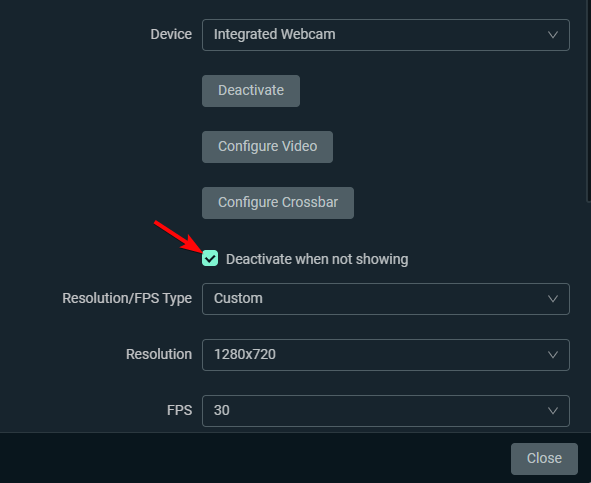This screenshot has height=483, width=591.
Task: Click the chevron arrow of FPS dropdown
Action: pyautogui.click(x=553, y=411)
